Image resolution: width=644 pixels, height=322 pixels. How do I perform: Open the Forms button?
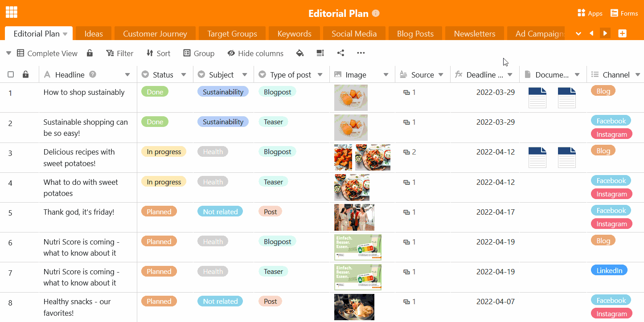pos(624,13)
